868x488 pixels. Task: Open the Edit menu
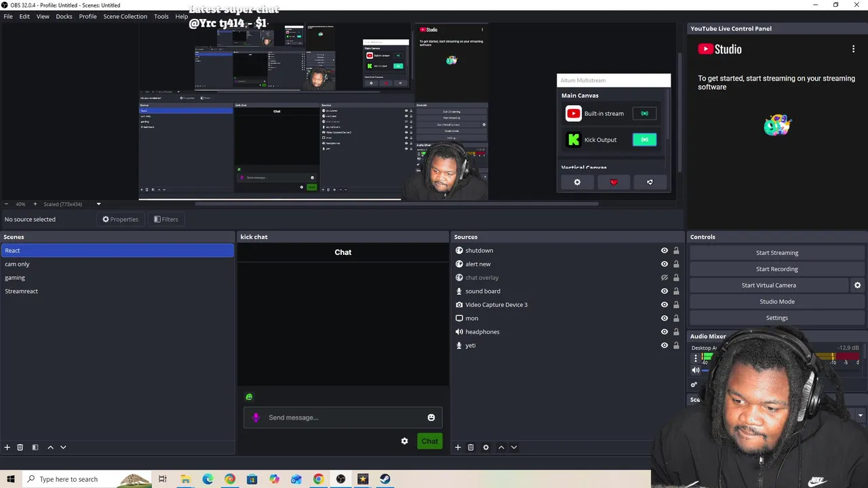(x=24, y=16)
